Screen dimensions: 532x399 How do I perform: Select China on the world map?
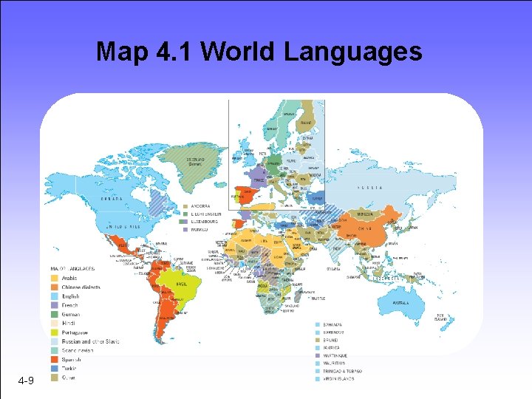click(x=365, y=228)
